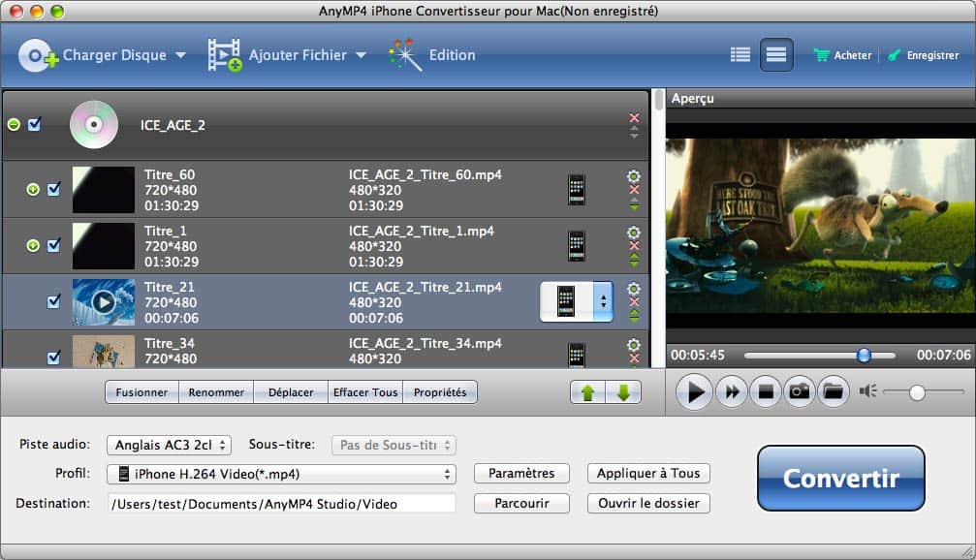This screenshot has height=560, width=976.
Task: Open settings gear for Titre_21
Action: point(634,289)
